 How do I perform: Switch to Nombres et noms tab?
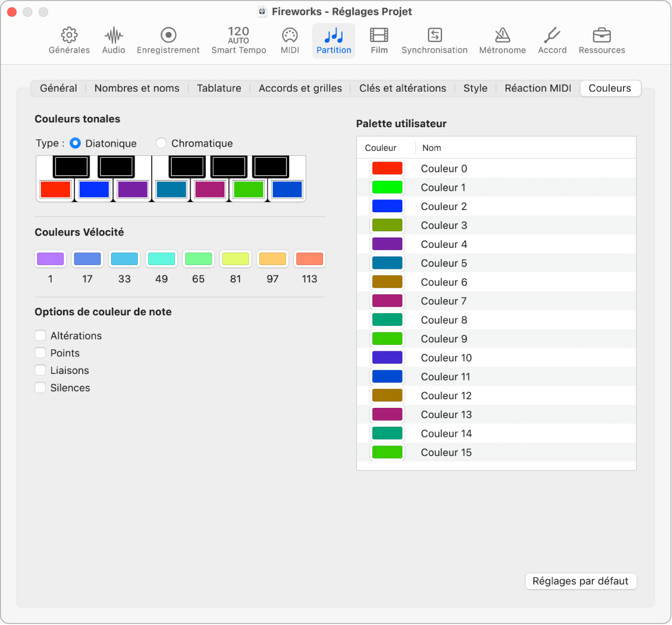click(137, 88)
